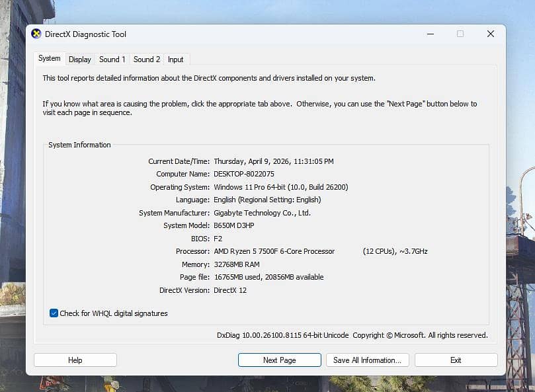Open the Display tab
Viewport: 535px width, 392px height.
pos(80,59)
